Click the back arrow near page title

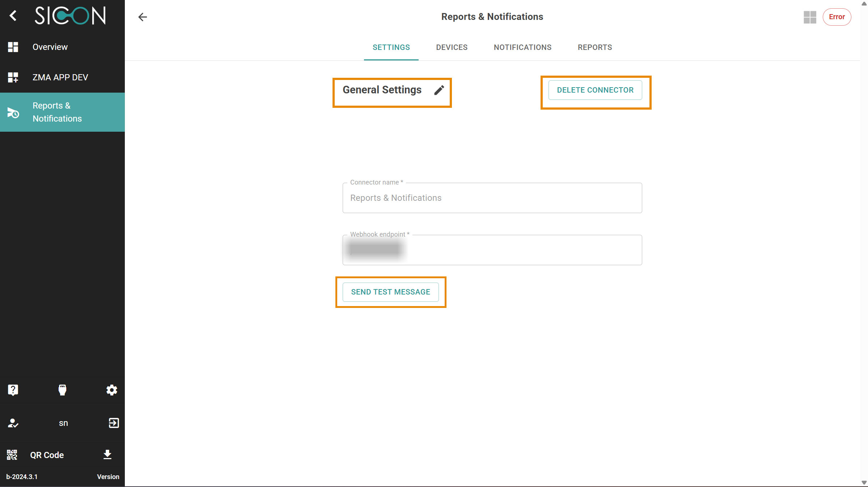(x=143, y=17)
